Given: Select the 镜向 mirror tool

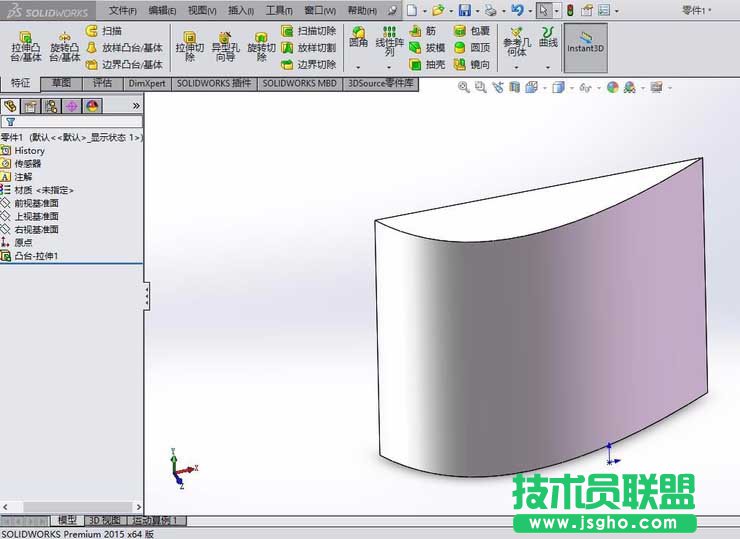Looking at the screenshot, I should (471, 64).
